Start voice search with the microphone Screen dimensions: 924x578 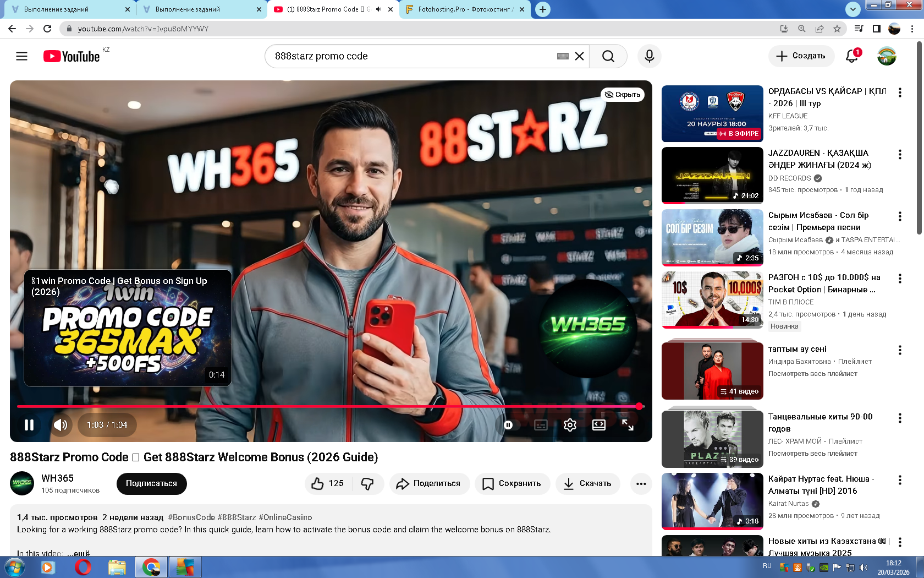[650, 56]
